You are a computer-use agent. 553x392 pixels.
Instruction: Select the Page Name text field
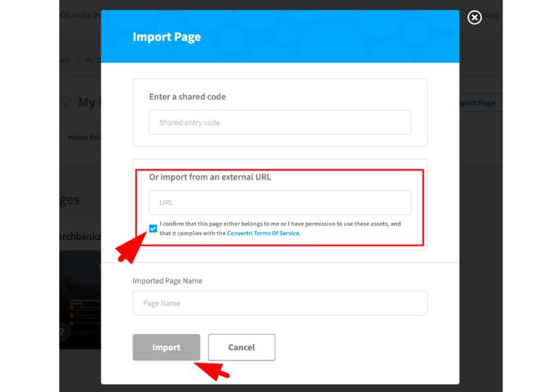(280, 303)
